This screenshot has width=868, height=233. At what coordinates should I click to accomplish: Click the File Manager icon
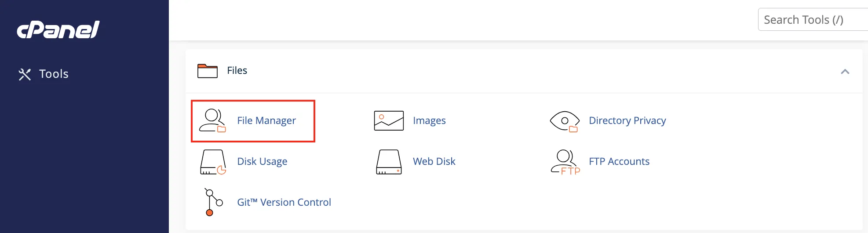(x=212, y=120)
